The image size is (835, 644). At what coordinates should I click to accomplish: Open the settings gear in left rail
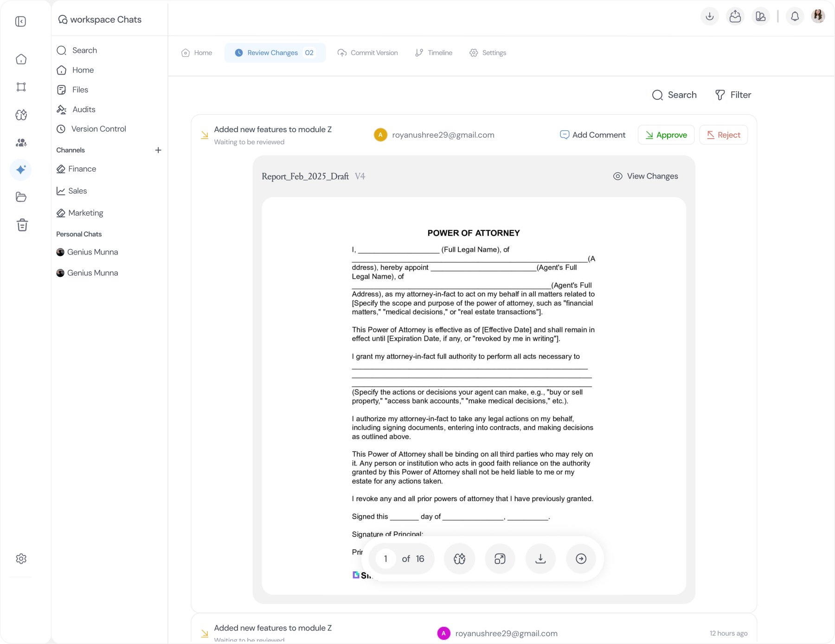[21, 559]
